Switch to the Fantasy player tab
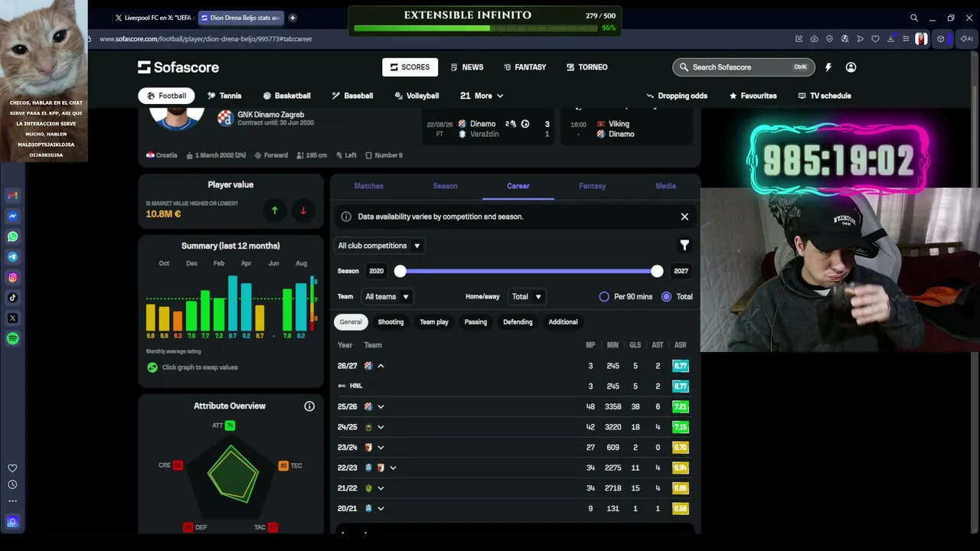Screen dimensions: 980x551 click(x=593, y=186)
